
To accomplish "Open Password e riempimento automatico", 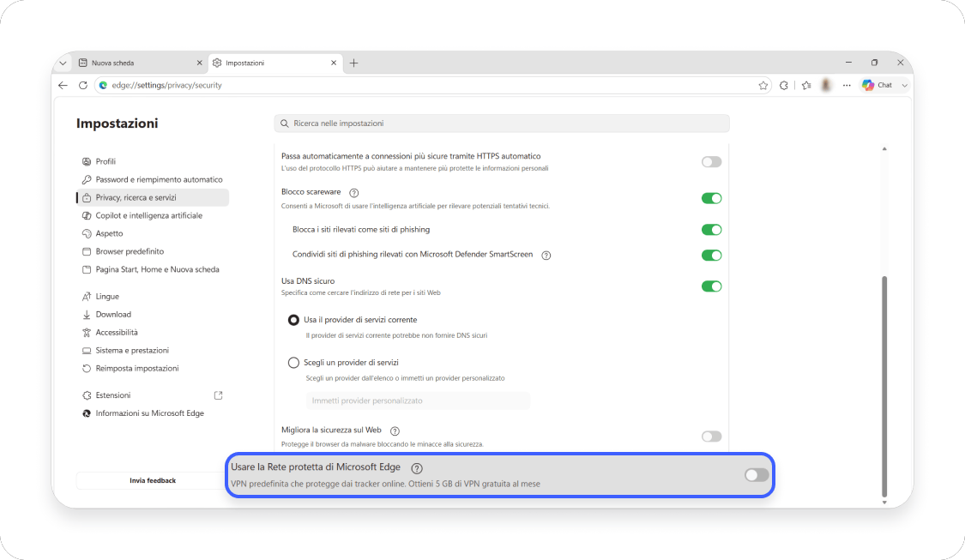I will pos(153,180).
